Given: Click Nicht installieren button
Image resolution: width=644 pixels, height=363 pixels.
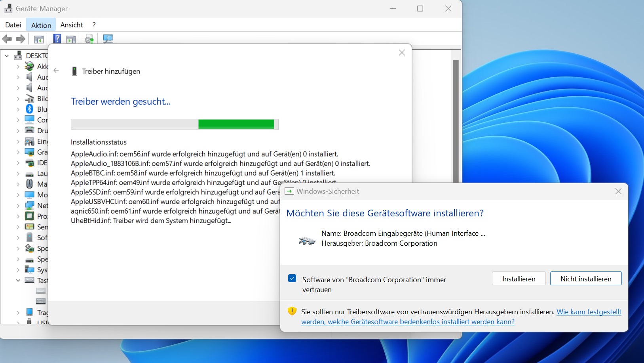Looking at the screenshot, I should [x=586, y=279].
